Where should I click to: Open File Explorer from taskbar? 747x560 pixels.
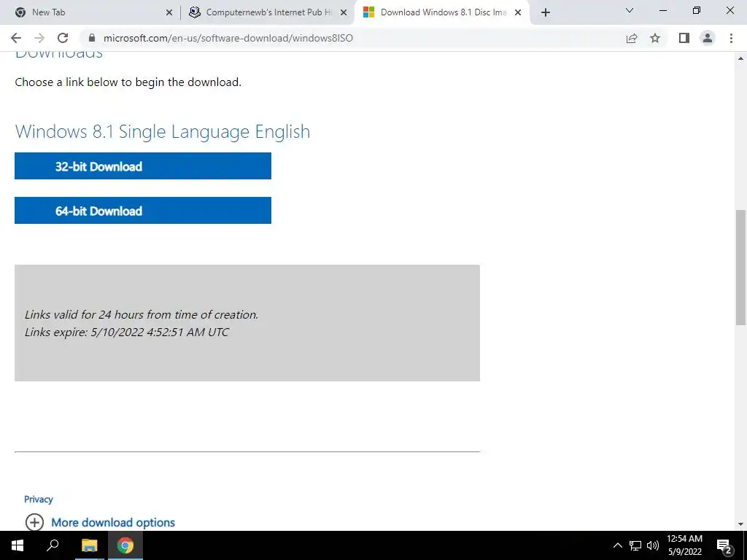pyautogui.click(x=89, y=545)
